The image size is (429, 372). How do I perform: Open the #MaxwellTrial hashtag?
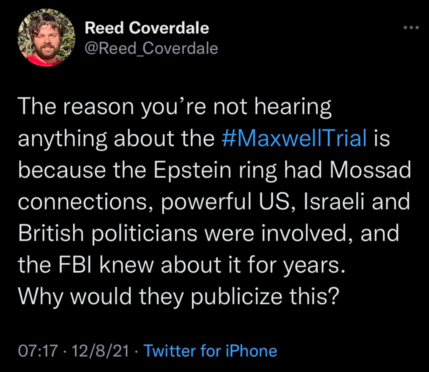click(x=294, y=138)
